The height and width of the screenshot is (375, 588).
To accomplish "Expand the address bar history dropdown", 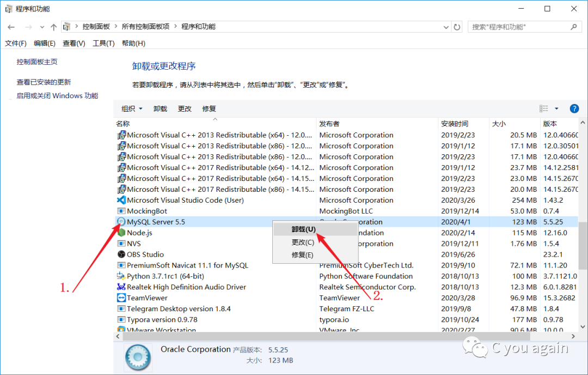I will 446,27.
